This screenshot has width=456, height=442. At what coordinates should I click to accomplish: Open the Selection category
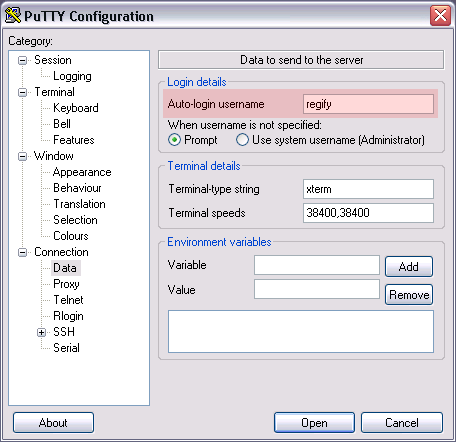pos(75,220)
